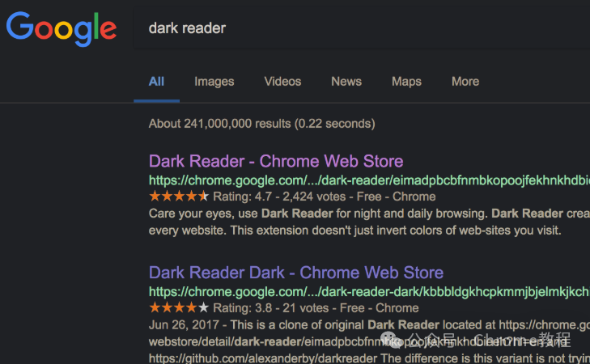
Task: Click the 3.8 rating stars
Action: pos(179,307)
